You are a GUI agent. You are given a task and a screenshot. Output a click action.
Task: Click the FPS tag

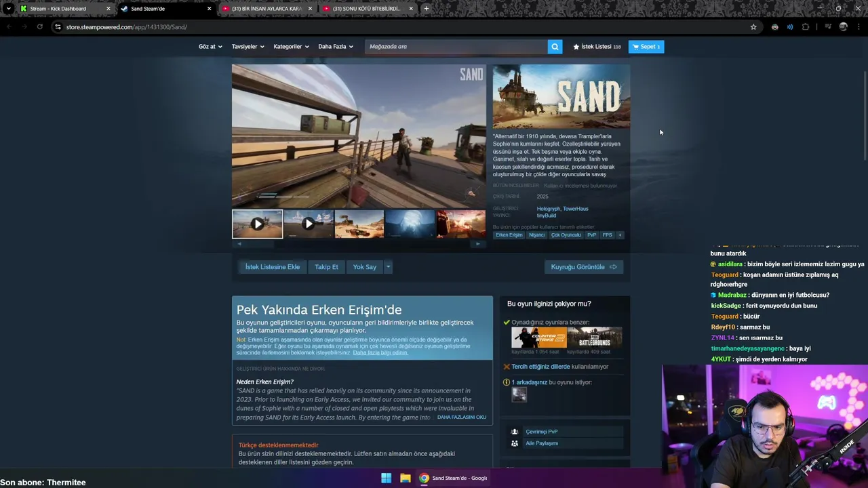(x=607, y=235)
